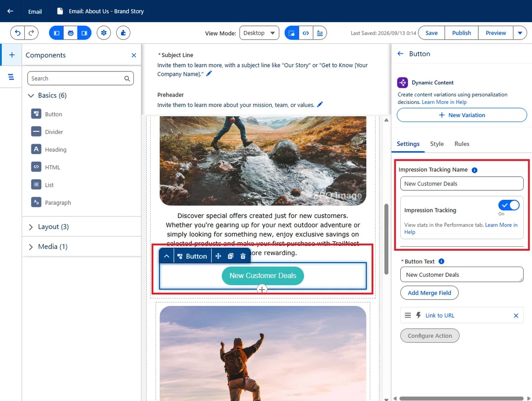This screenshot has width=532, height=401.
Task: Select the visual selection mode icon
Action: pos(292,33)
